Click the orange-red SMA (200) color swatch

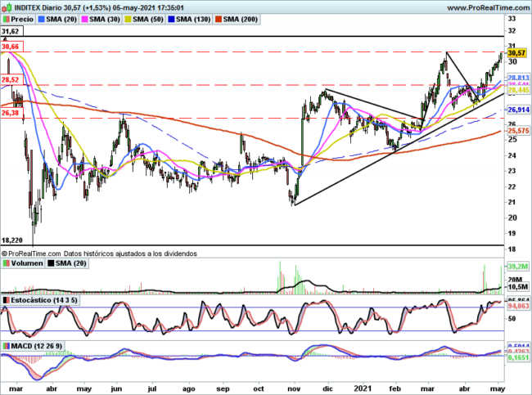click(219, 20)
